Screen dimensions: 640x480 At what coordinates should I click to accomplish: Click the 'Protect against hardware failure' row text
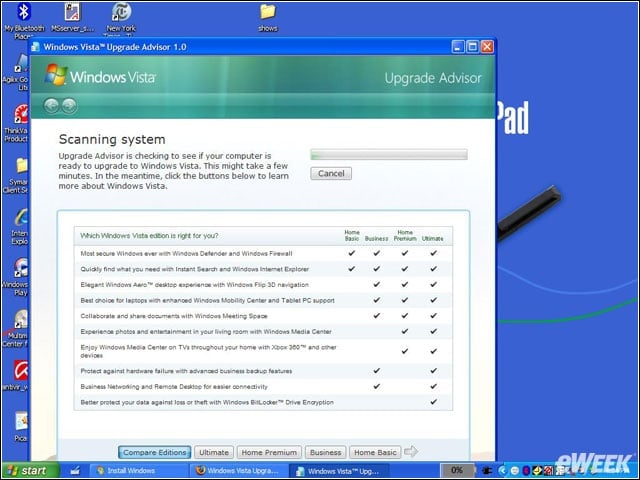pyautogui.click(x=186, y=371)
